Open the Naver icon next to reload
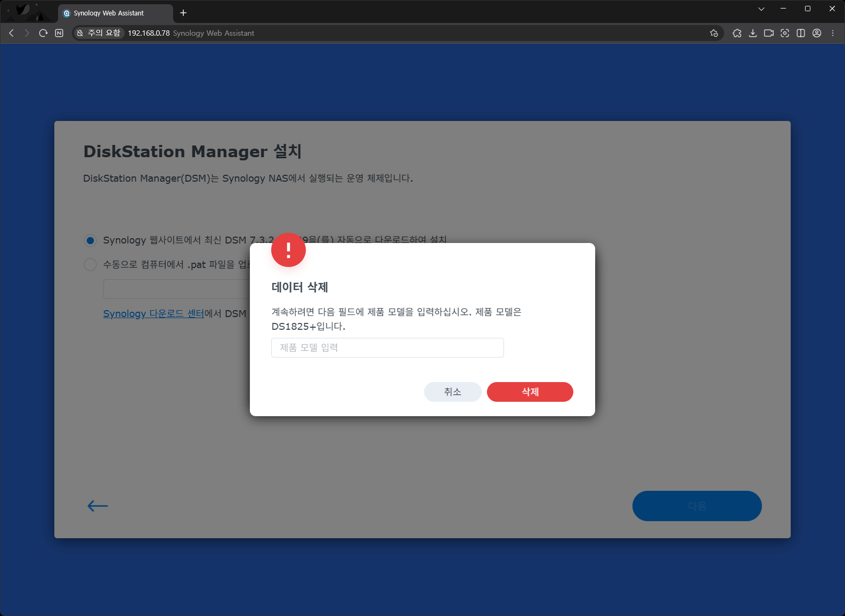 pos(59,33)
